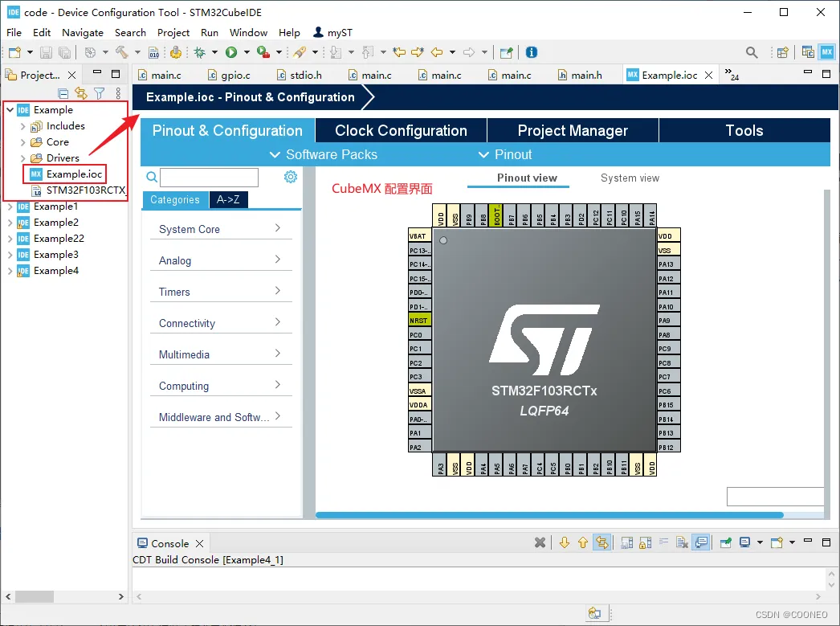Switch to the gpio.c editor tab
Viewport: 840px width, 626px height.
click(x=230, y=75)
